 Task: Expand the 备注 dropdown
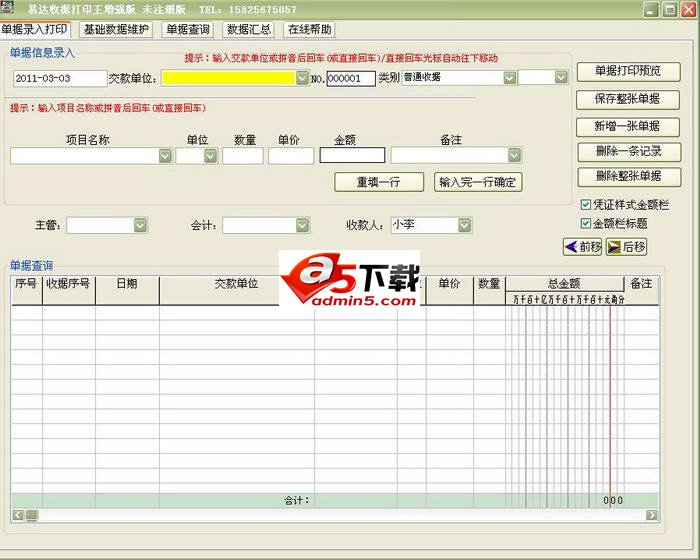point(514,155)
